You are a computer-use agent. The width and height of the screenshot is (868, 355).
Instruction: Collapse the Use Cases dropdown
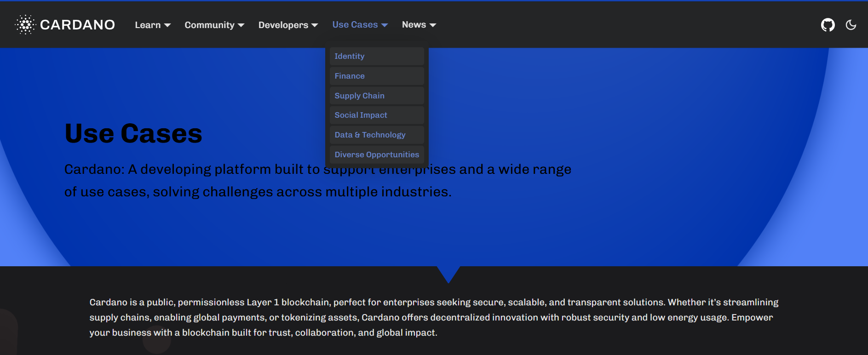[x=355, y=25]
